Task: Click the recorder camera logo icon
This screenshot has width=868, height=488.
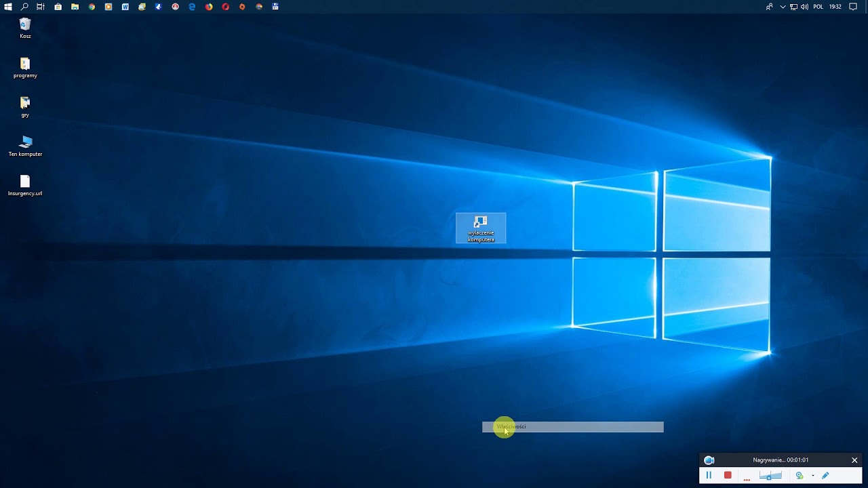Action: point(709,460)
